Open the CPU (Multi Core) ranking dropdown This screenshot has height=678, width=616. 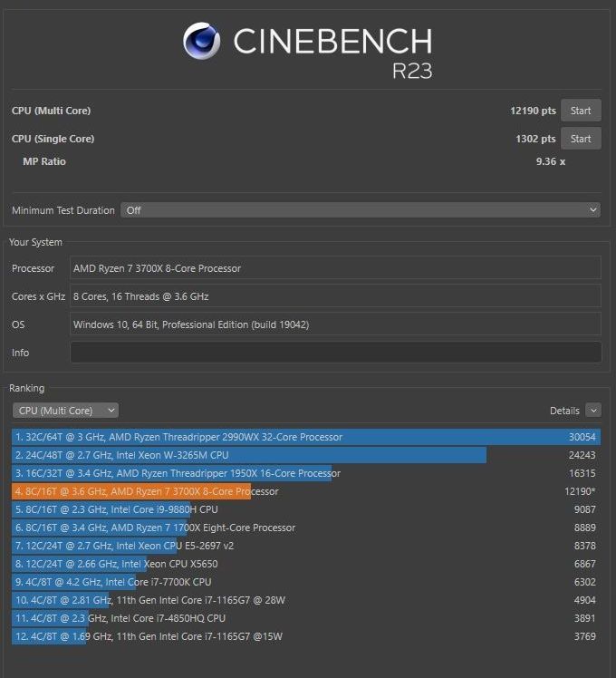65,411
